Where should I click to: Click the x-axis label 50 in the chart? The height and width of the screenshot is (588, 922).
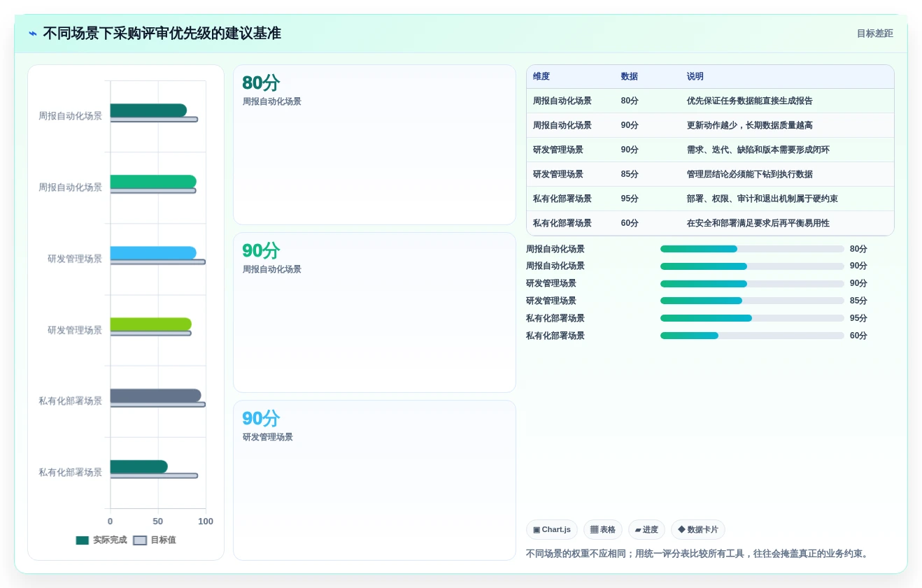tap(158, 522)
